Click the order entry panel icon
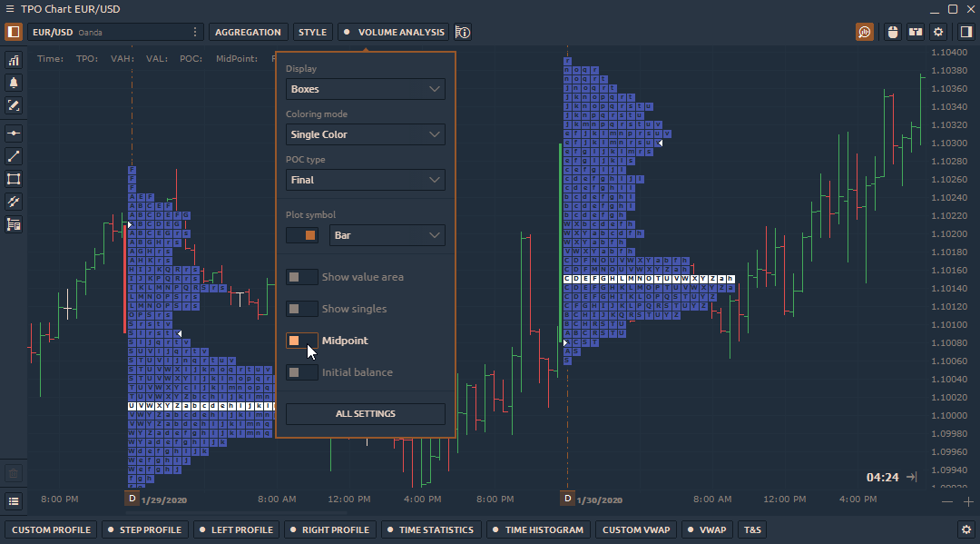Screen dimensions: 980x544 (916, 32)
